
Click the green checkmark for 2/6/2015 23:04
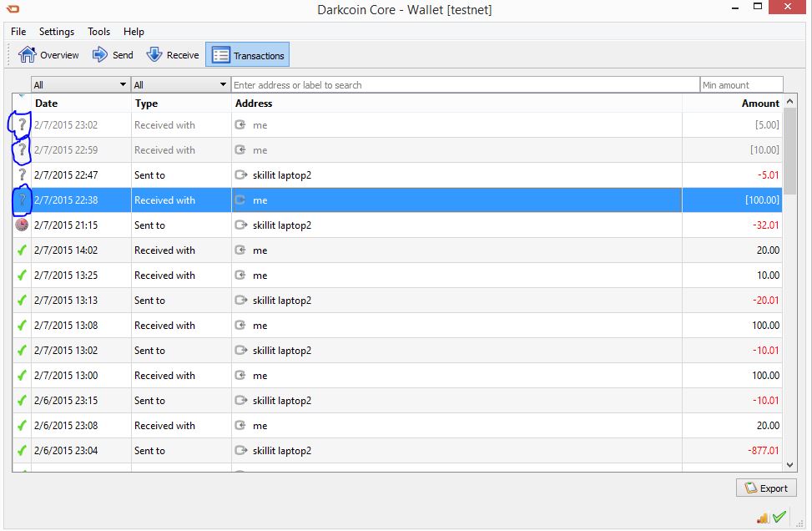pyautogui.click(x=22, y=450)
